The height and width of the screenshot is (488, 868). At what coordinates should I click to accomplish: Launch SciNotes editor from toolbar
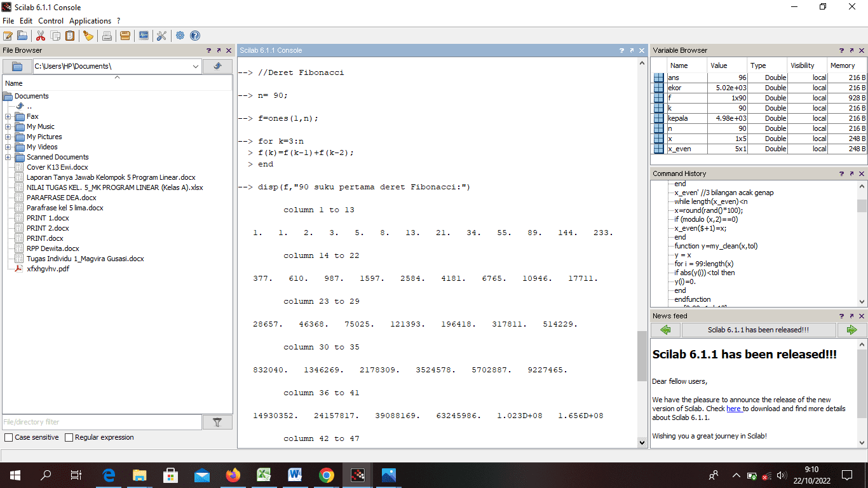pos(8,36)
